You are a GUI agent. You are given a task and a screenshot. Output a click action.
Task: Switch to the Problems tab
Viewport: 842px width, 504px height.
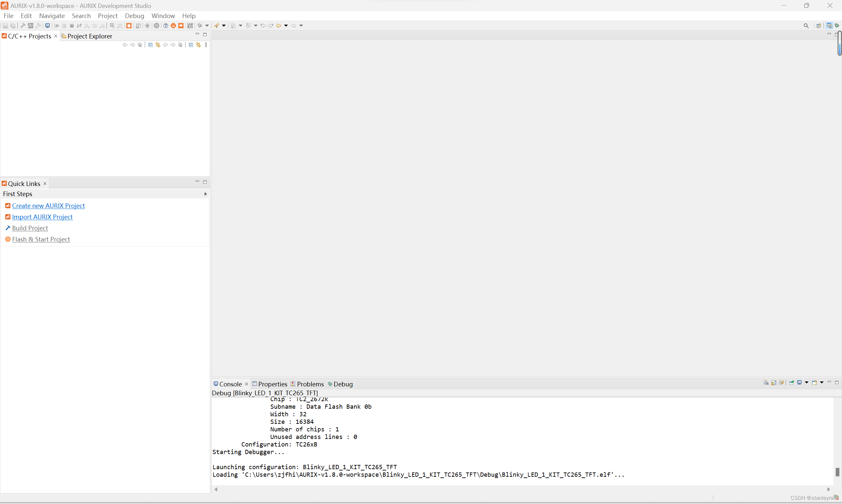point(310,384)
